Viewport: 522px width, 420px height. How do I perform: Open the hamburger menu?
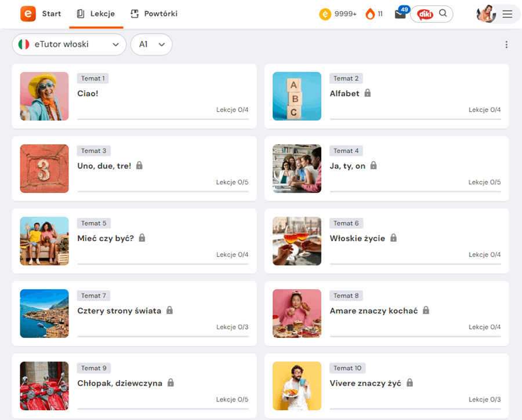507,14
